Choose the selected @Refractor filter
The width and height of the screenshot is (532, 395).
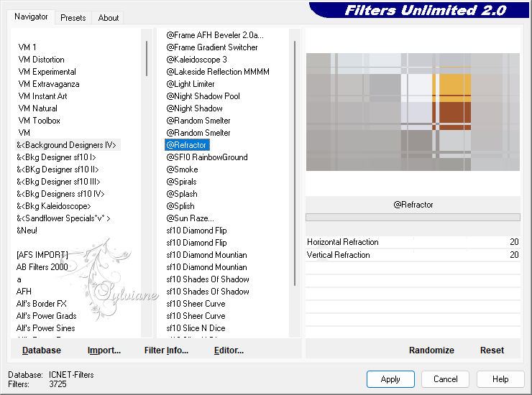tap(187, 145)
